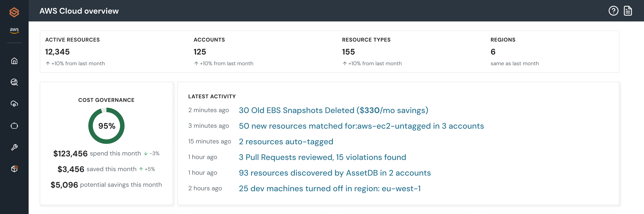
Task: Open '3 Pull Requests reviewed' activity
Action: coord(322,157)
